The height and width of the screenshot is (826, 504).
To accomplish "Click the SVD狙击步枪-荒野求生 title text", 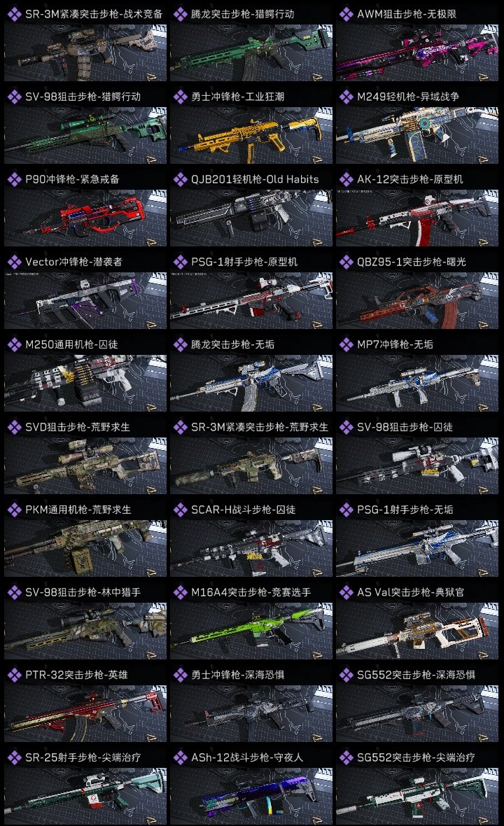I will [78, 427].
